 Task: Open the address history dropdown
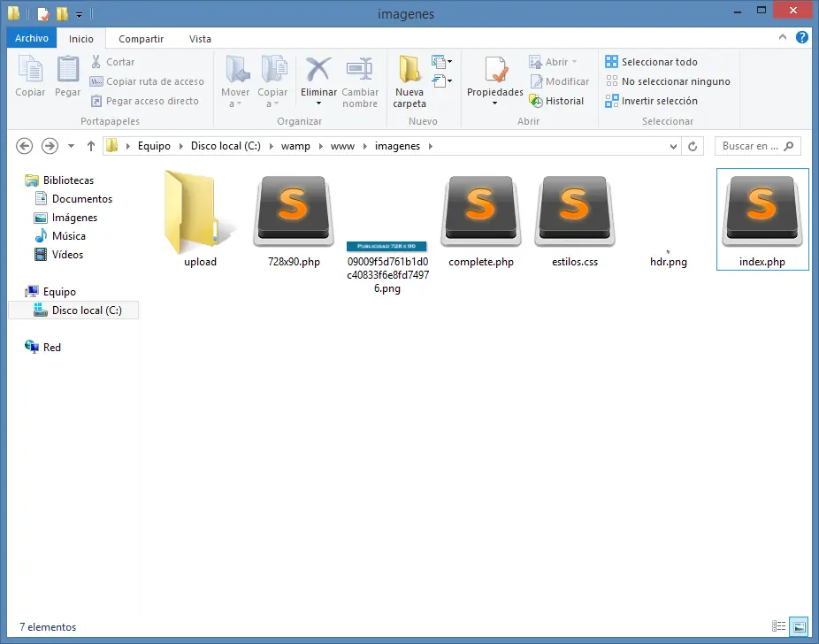click(673, 147)
